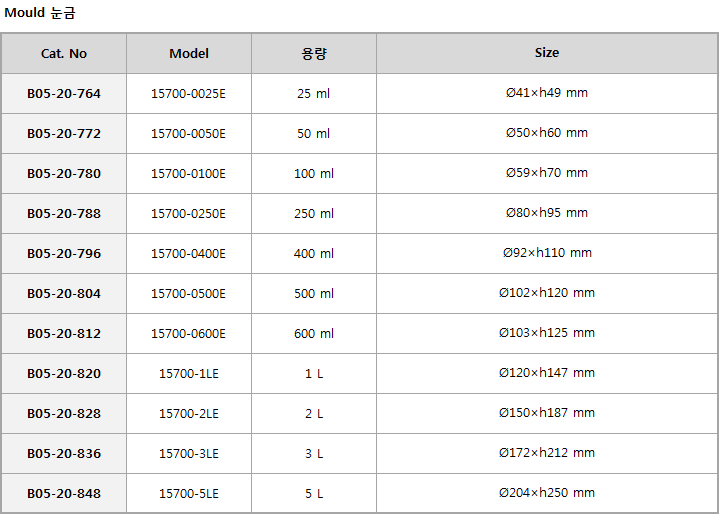Select model 15700-2LE cell
The image size is (720, 515).
click(189, 413)
